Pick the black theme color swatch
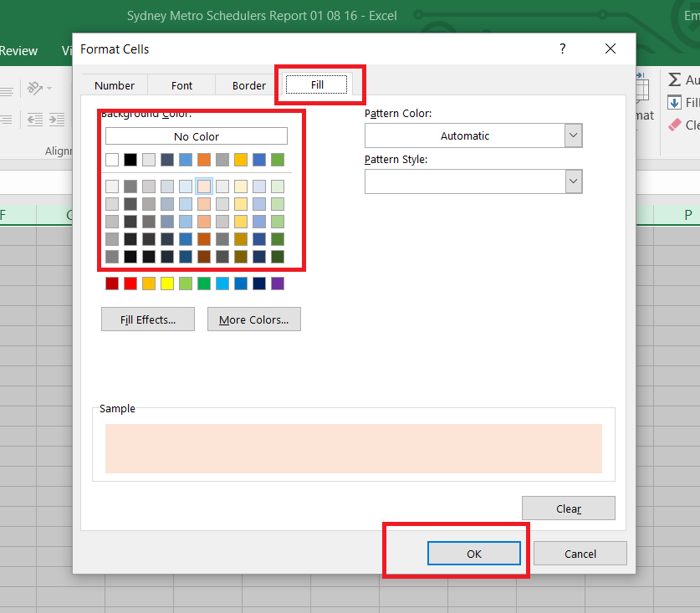This screenshot has height=613, width=700. (130, 160)
